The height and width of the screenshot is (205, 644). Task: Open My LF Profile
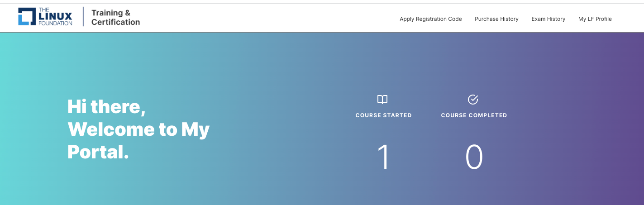click(x=595, y=19)
